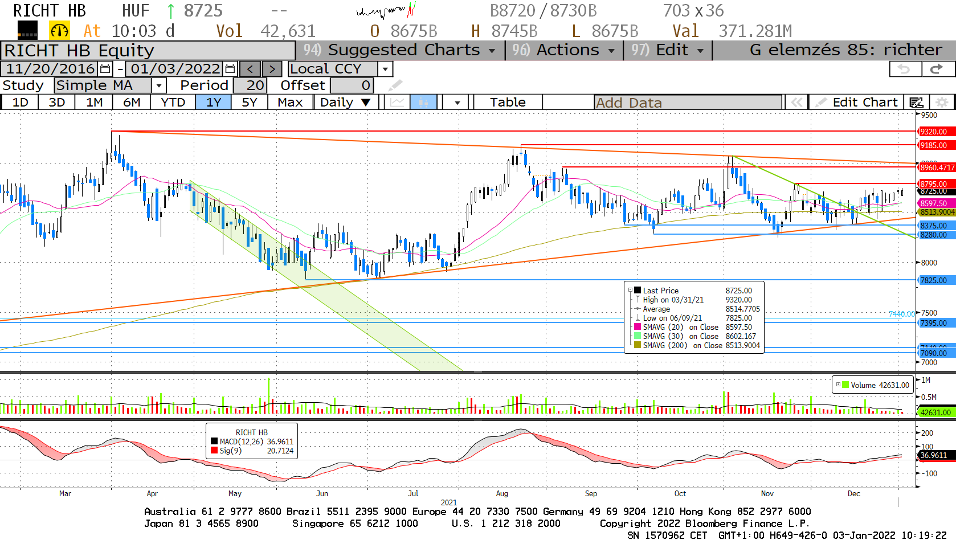
Task: Click SMAVG (30) light green legend swatch
Action: 638,336
